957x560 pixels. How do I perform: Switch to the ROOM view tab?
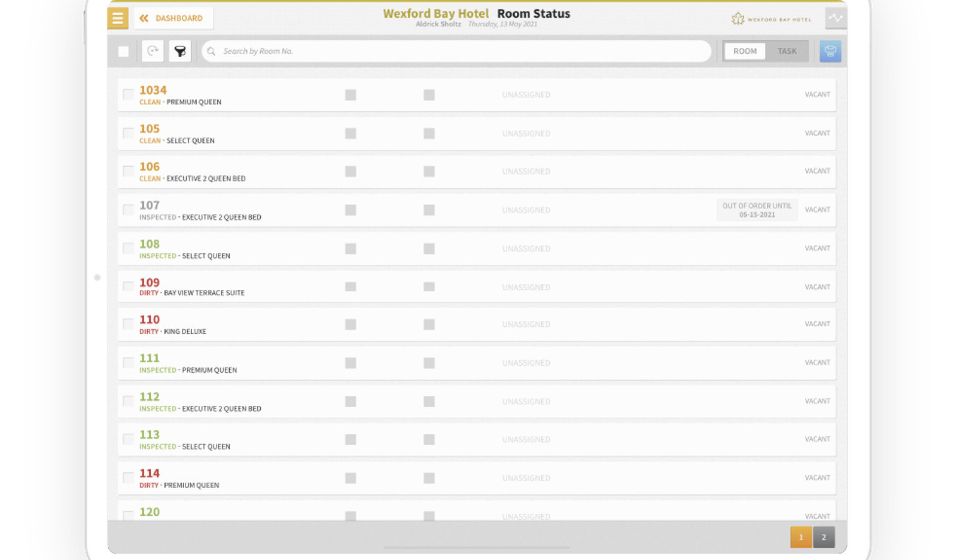[745, 51]
